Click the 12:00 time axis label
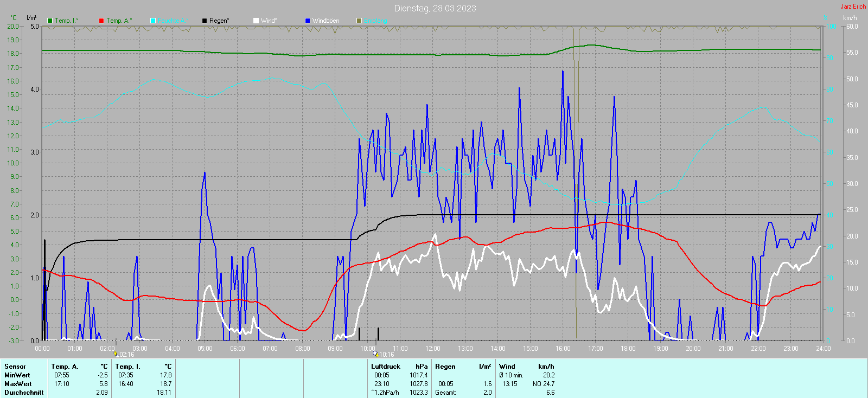Screen dimensions: 868x398 coord(433,349)
